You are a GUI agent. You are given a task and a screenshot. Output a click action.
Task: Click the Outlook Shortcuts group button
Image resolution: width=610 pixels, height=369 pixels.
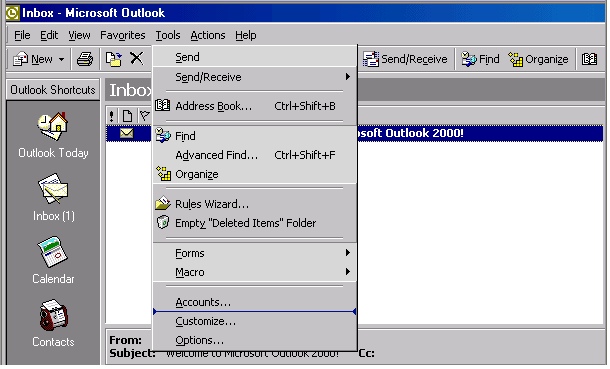point(53,90)
